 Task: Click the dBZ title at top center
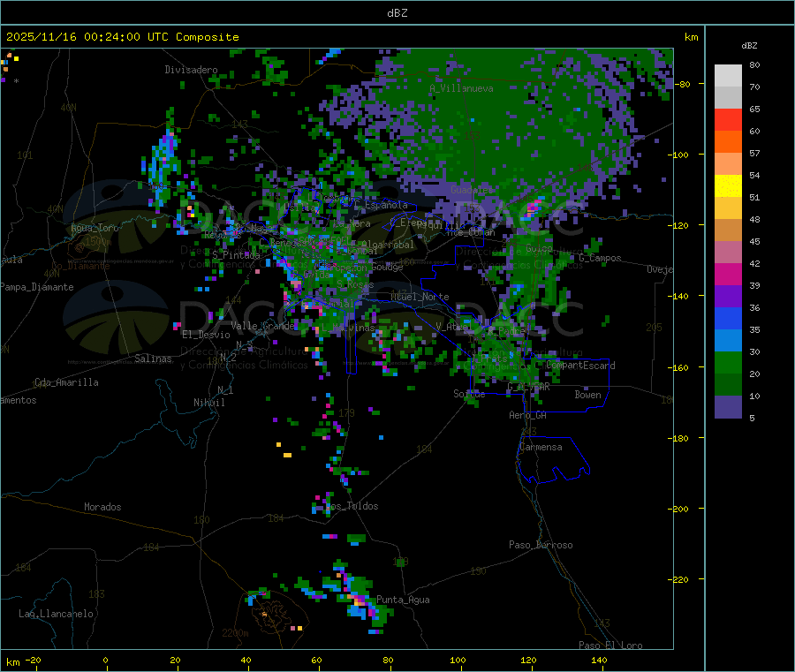click(397, 13)
